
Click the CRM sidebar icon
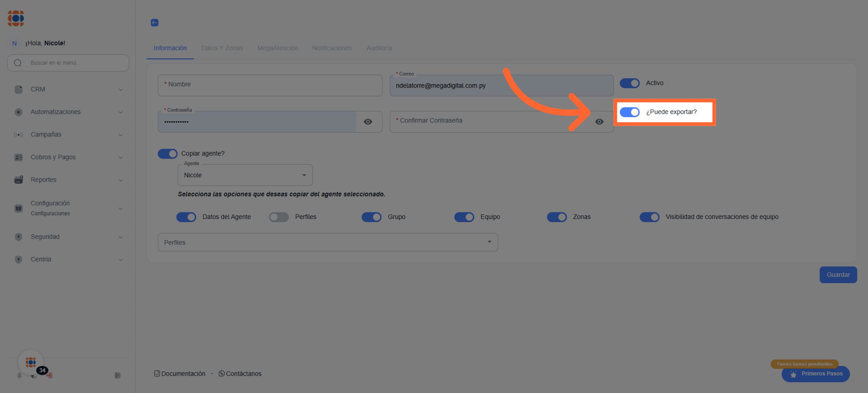pyautogui.click(x=18, y=89)
